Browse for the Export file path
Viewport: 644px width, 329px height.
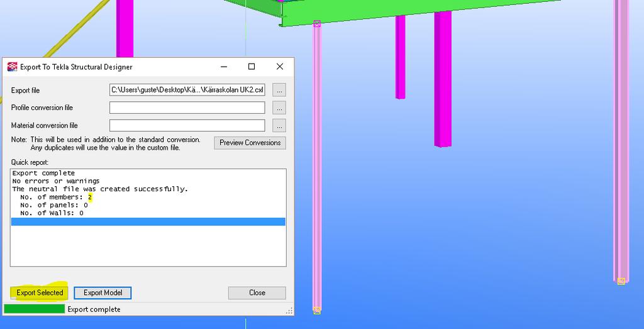click(279, 89)
